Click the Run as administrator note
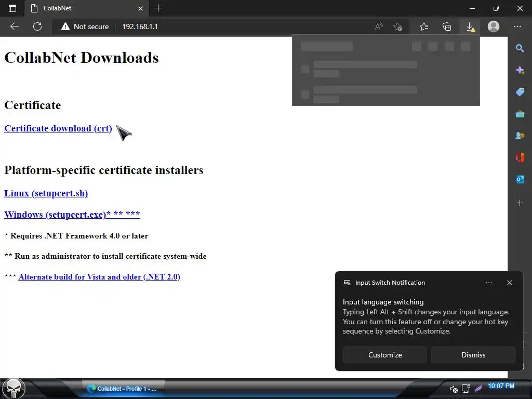532x399 pixels. click(105, 256)
